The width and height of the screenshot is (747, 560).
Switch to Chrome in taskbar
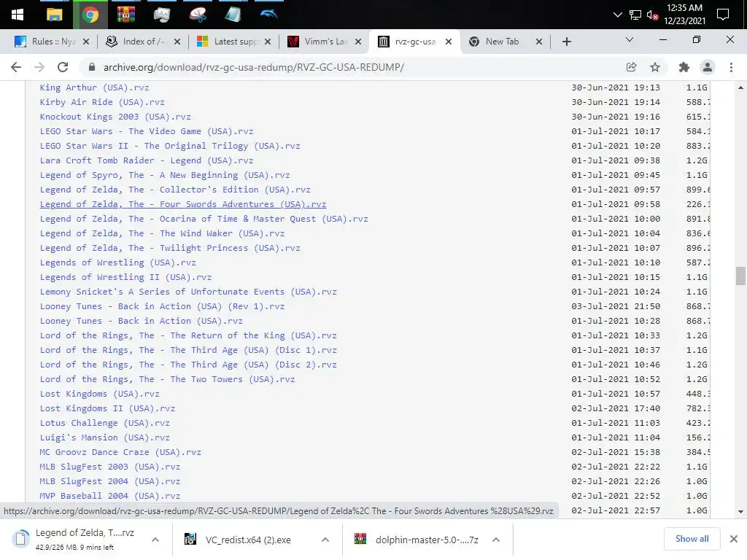pos(90,15)
